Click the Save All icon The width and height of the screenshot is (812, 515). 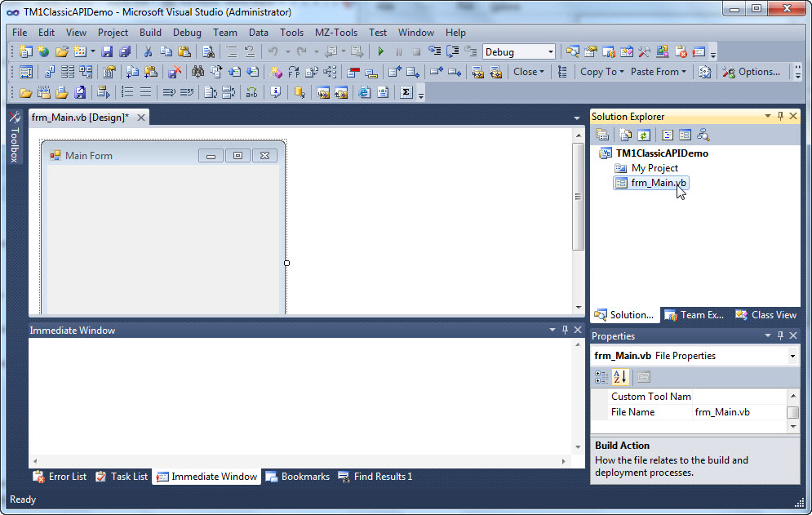(x=125, y=51)
